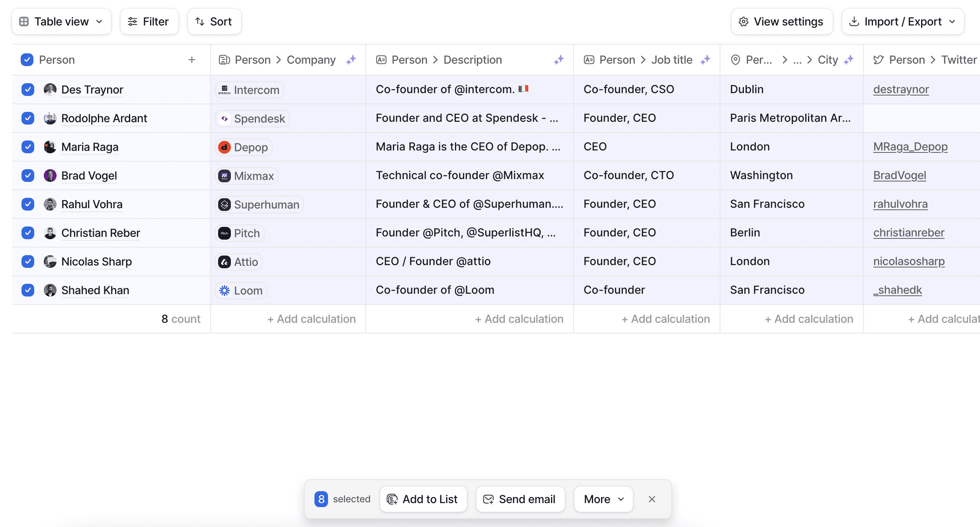
Task: Open the Nicolas Sharp person record
Action: pos(96,262)
